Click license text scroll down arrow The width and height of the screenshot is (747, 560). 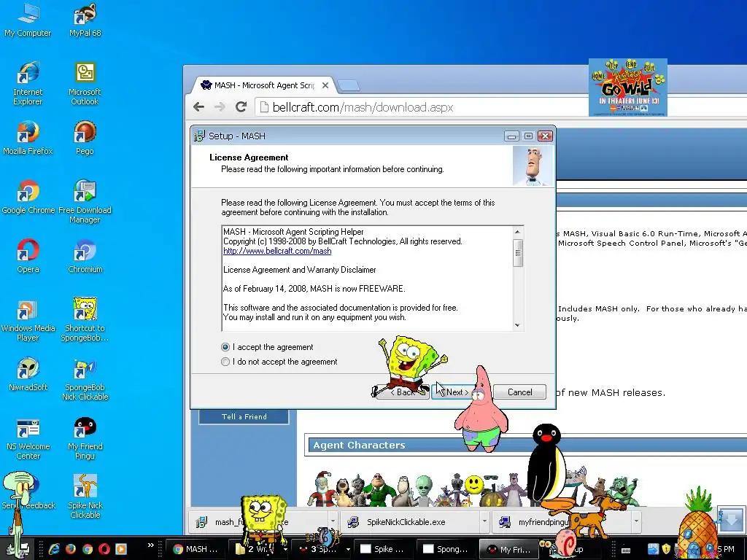pyautogui.click(x=517, y=325)
